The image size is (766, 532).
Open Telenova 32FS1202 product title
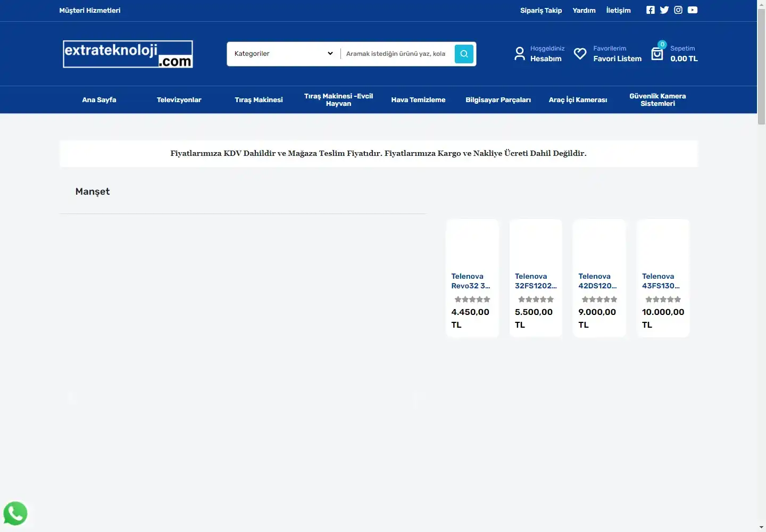[x=536, y=281]
